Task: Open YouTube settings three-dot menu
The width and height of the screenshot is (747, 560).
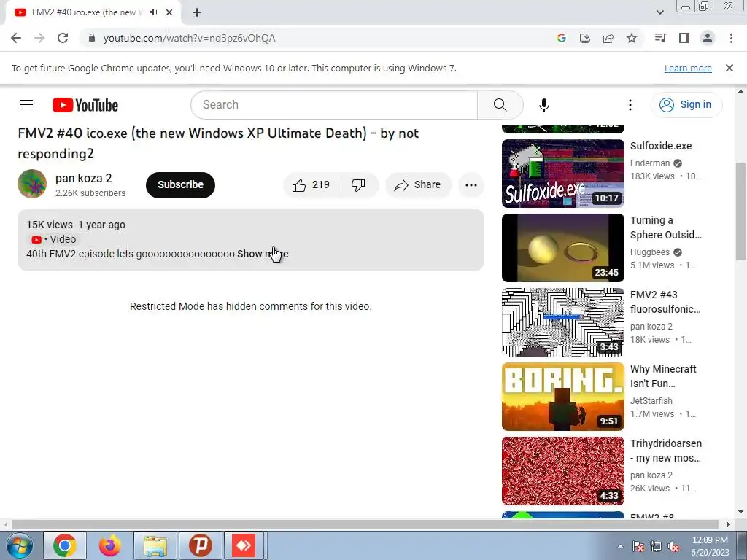Action: pos(630,105)
